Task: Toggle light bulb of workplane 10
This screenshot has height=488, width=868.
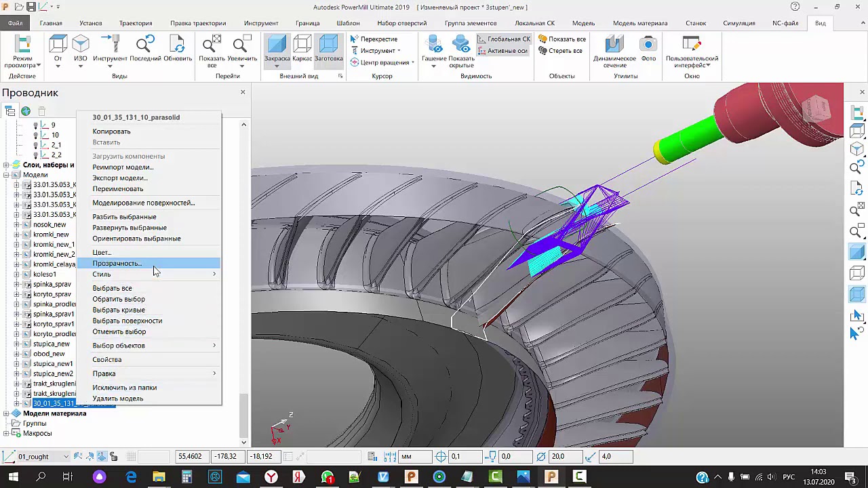Action: pos(36,136)
